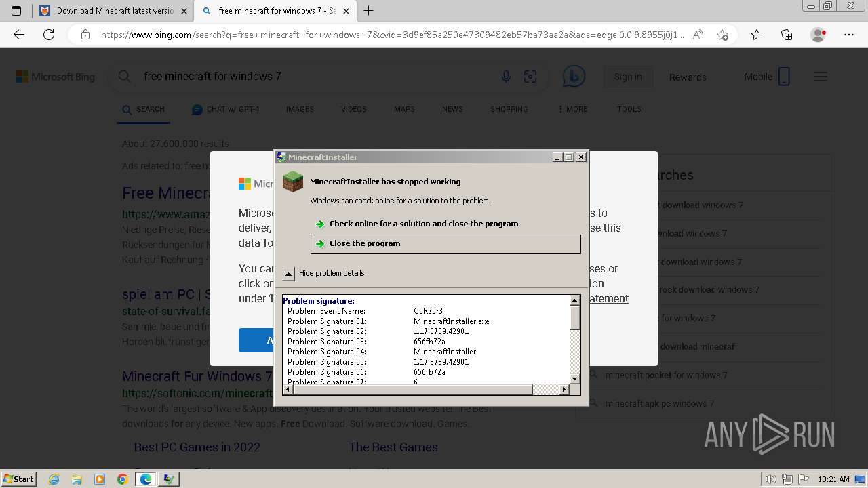Select the MAPS tab

click(404, 109)
